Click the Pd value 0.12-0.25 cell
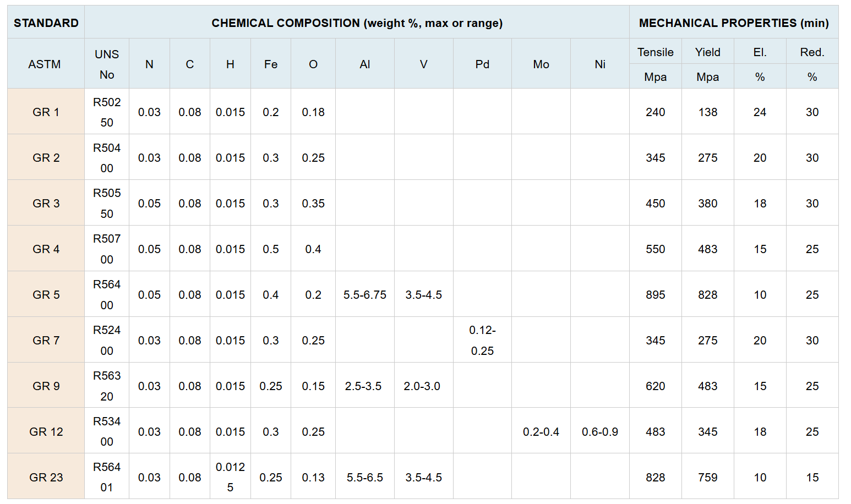 pyautogui.click(x=482, y=340)
